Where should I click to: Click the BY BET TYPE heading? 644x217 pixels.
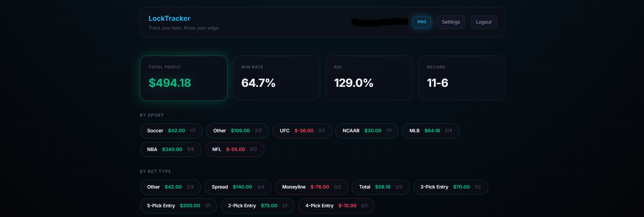pos(155,172)
